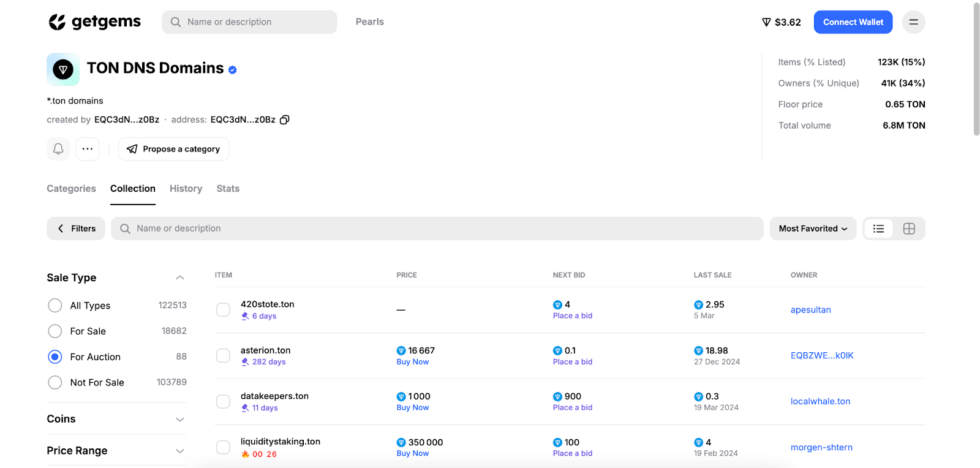This screenshot has height=468, width=980.
Task: Click the Connect Wallet button
Action: click(x=853, y=22)
